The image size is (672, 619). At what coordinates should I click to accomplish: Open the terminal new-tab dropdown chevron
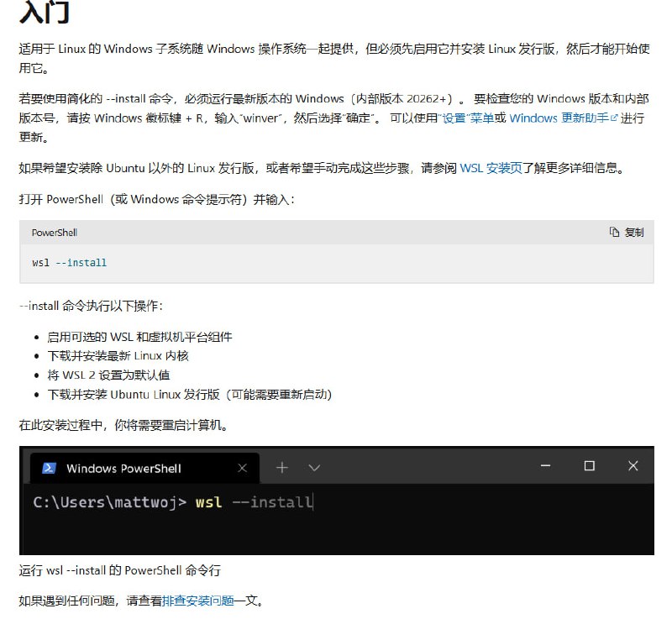313,467
